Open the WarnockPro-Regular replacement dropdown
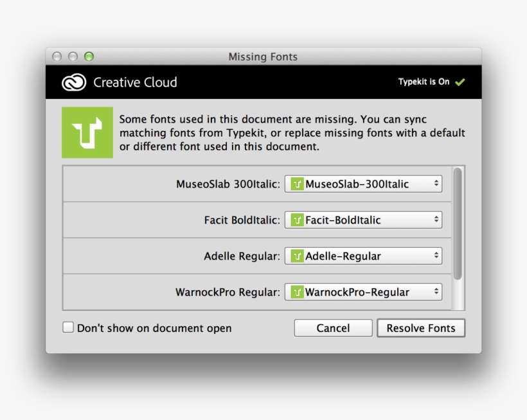The height and width of the screenshot is (420, 527). (x=363, y=292)
